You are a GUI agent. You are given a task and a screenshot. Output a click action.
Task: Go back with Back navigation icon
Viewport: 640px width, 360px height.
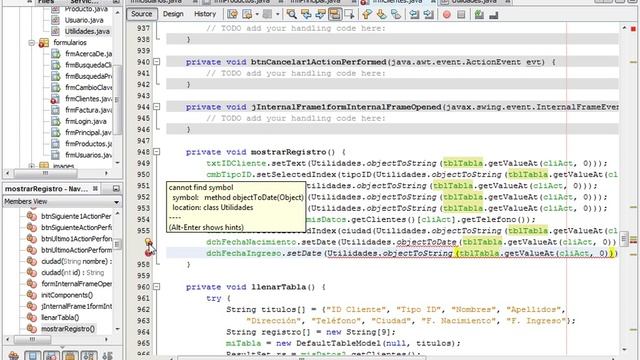[x=247, y=15]
